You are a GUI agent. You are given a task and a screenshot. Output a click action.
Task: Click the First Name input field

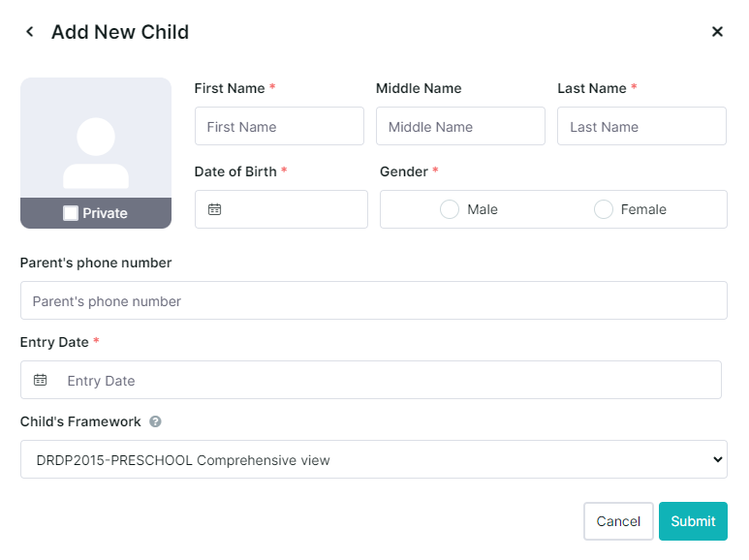coord(279,126)
